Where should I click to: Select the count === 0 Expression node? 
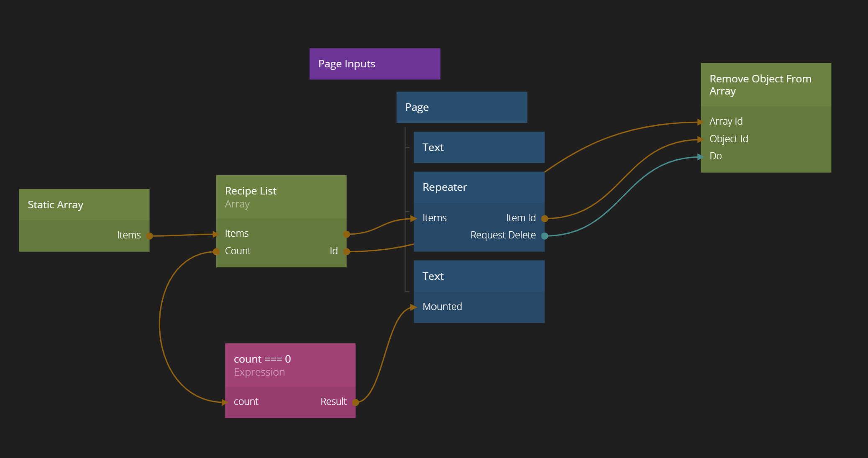(290, 366)
